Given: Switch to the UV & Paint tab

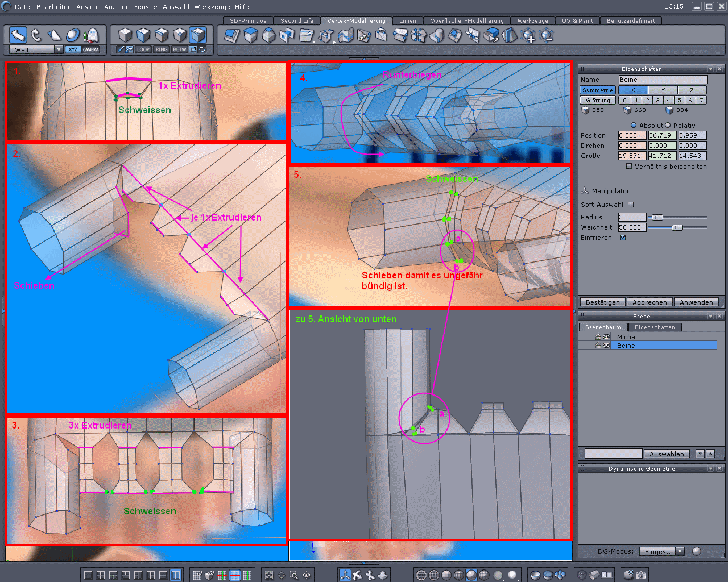Looking at the screenshot, I should [578, 21].
